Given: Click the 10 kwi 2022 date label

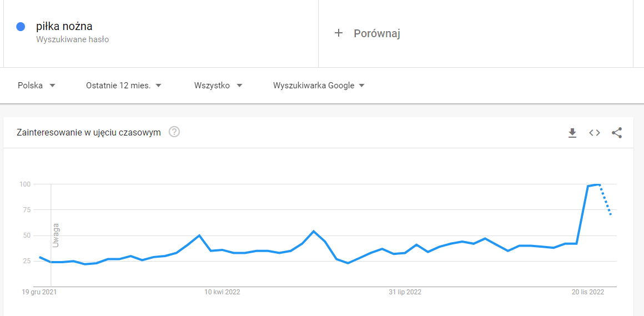Looking at the screenshot, I should tap(222, 292).
